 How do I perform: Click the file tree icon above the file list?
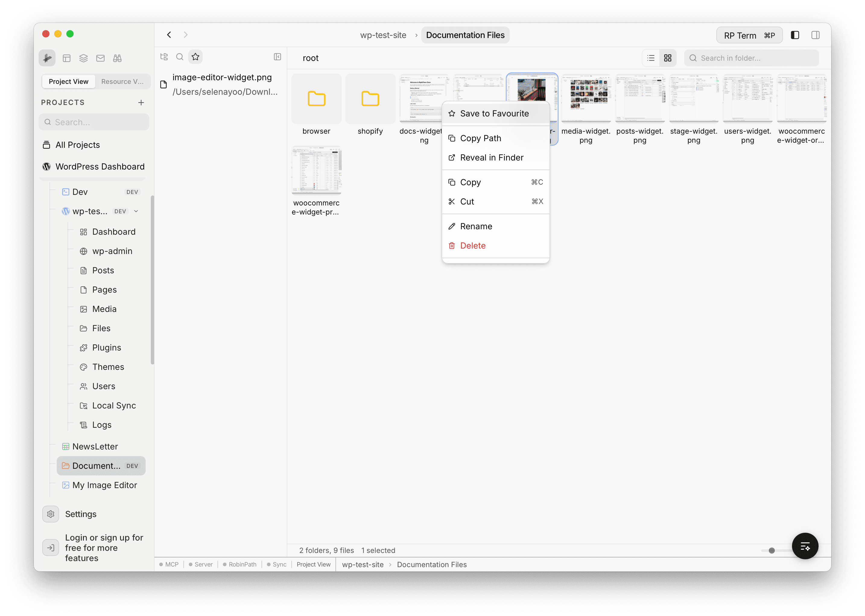[x=164, y=56]
